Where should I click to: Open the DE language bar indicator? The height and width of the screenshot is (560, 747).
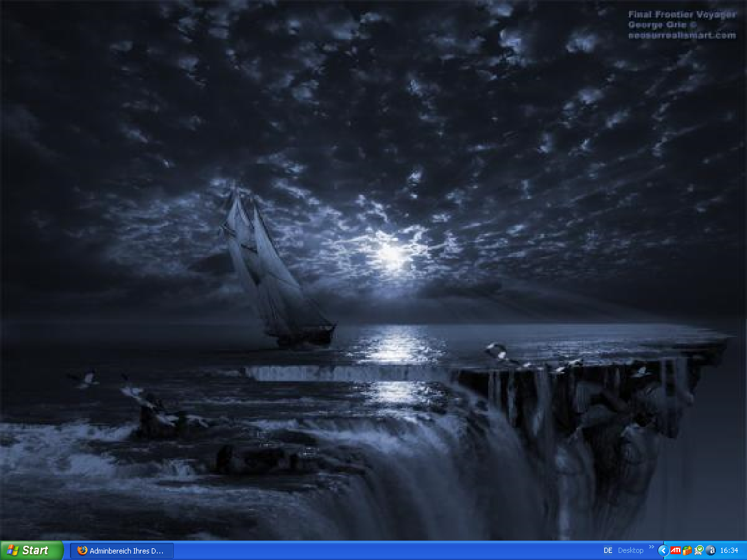608,550
